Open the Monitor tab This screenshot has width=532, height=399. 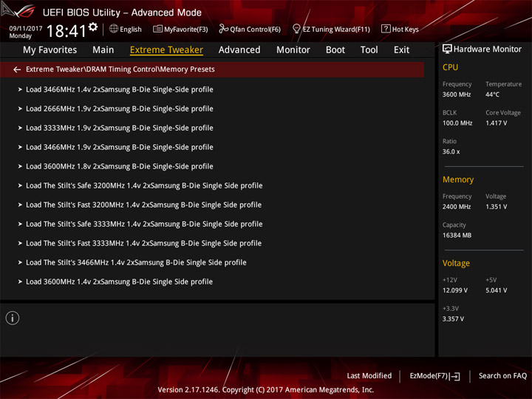[293, 50]
